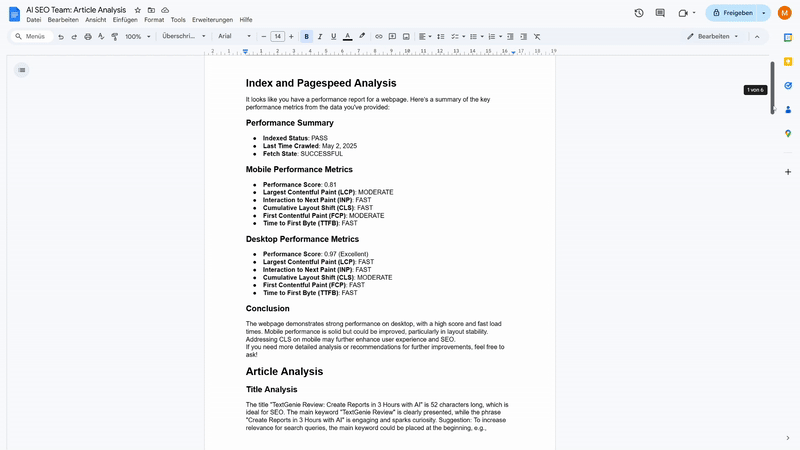800x450 pixels.
Task: Open the Ansicht menu
Action: pyautogui.click(x=96, y=20)
